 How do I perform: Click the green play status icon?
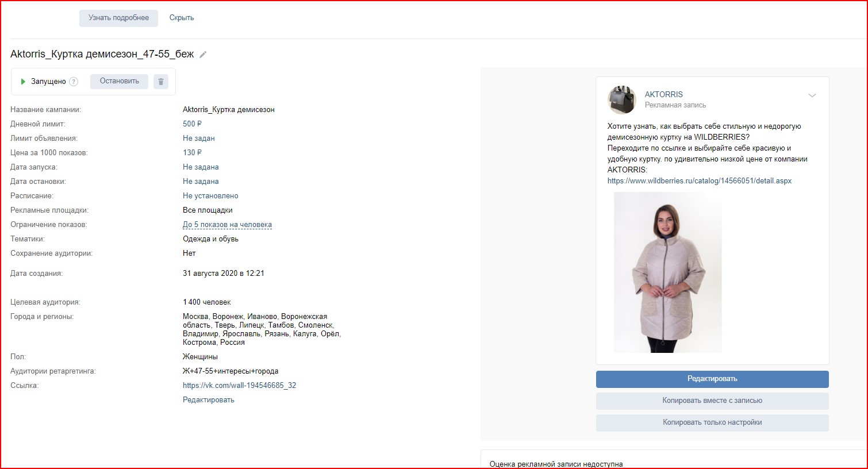(24, 82)
